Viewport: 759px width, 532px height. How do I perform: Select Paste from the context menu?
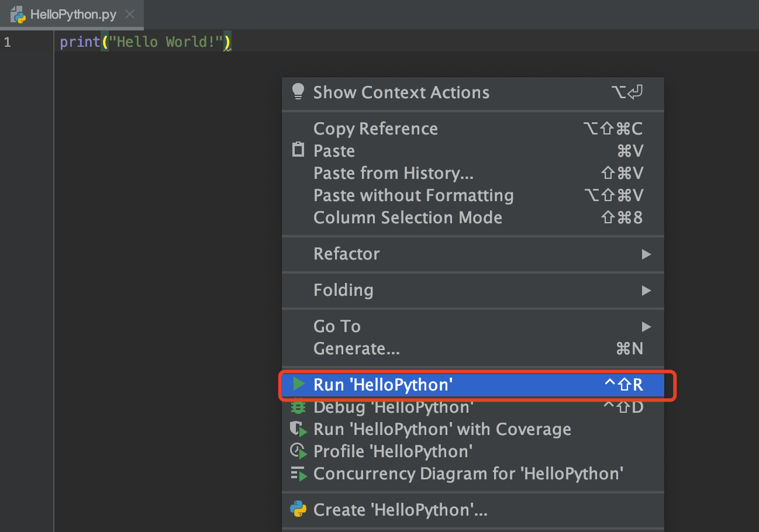(473, 151)
